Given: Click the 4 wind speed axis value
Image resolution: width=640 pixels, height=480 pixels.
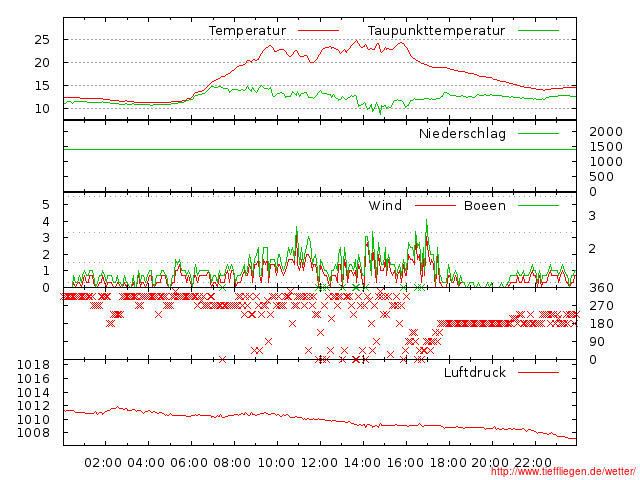Looking at the screenshot, I should [46, 222].
